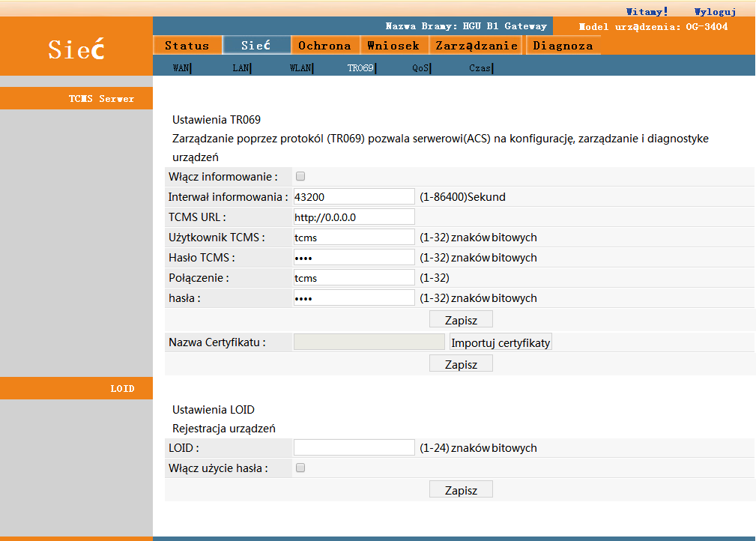
Task: Go to the Zarządzanie tab
Action: pyautogui.click(x=477, y=46)
